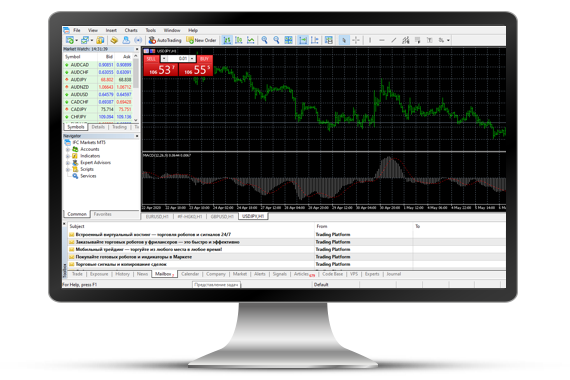Select the vertical line drawing tool
Screen dimensions: 570x380
click(x=370, y=40)
